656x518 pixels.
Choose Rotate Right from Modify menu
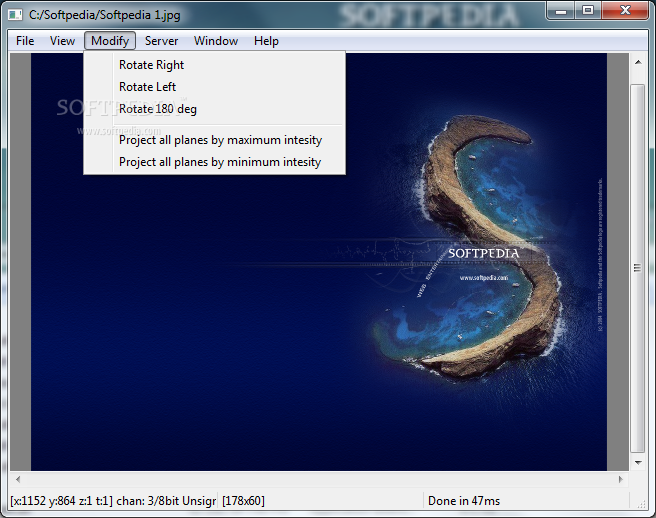[x=215, y=65]
